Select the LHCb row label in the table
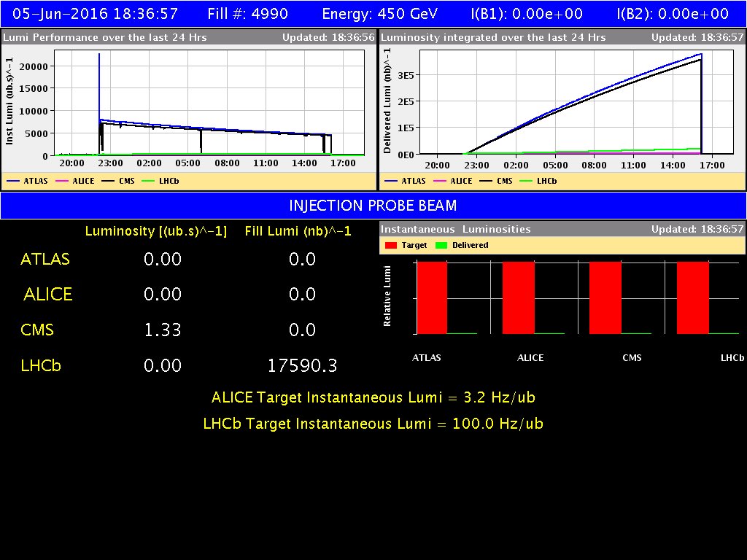The width and height of the screenshot is (747, 560). point(41,365)
